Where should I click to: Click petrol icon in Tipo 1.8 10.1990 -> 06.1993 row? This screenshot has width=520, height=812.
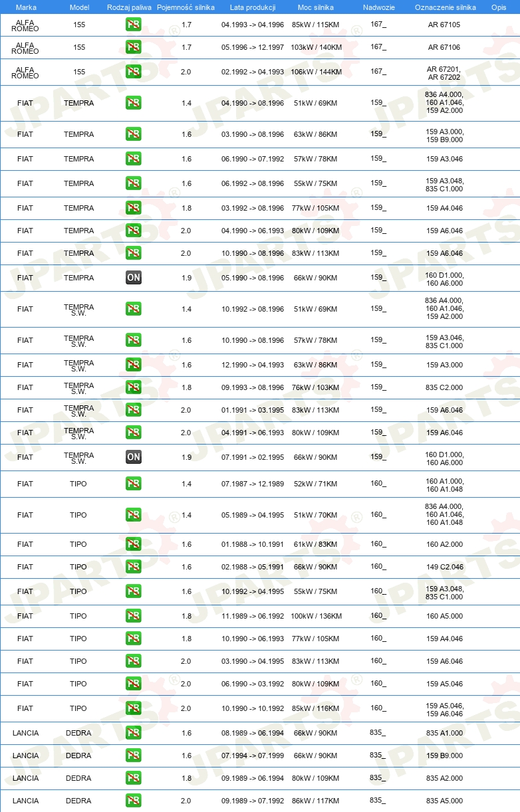(134, 639)
